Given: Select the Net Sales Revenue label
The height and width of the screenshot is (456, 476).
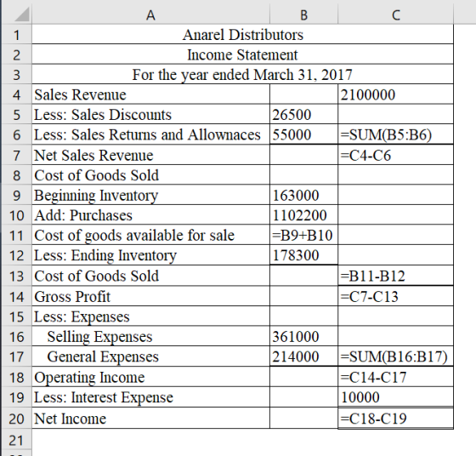Looking at the screenshot, I should point(151,155).
